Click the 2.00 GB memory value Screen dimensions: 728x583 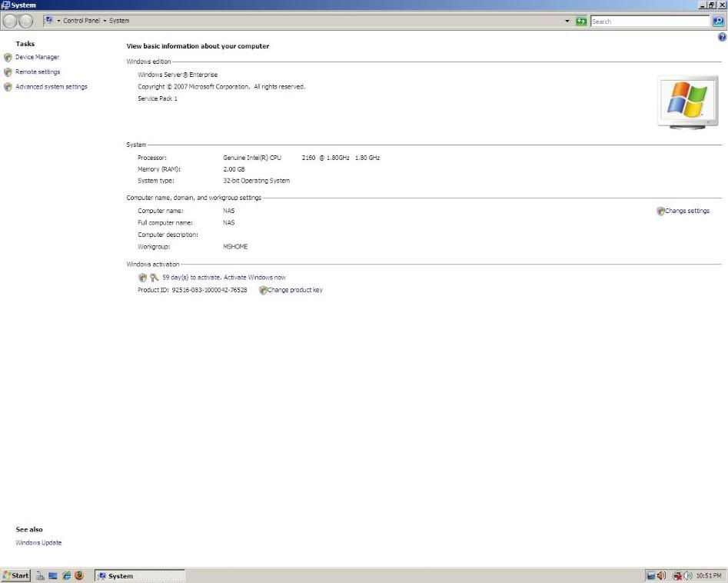[234, 169]
